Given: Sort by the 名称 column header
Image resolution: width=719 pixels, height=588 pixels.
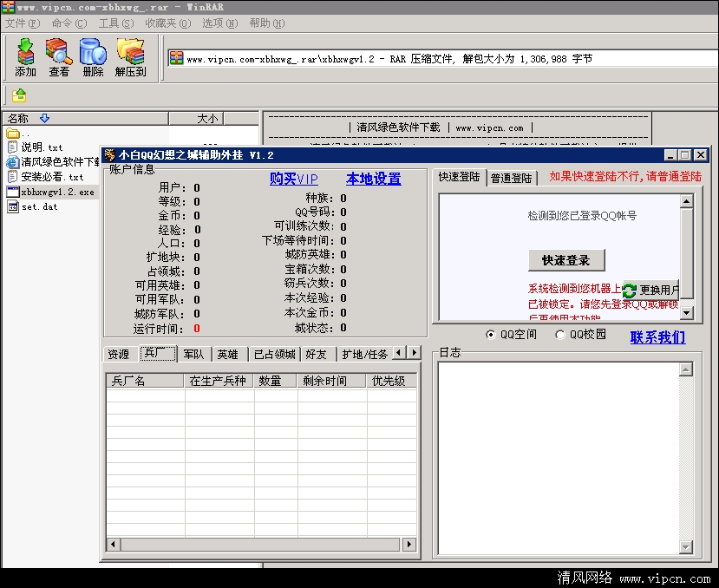Looking at the screenshot, I should click(x=19, y=118).
